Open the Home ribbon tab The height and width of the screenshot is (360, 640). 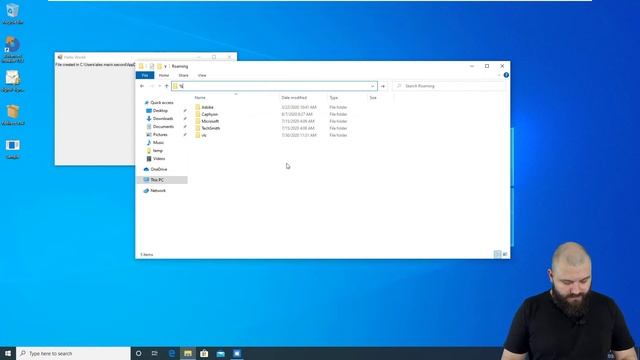[x=164, y=76]
